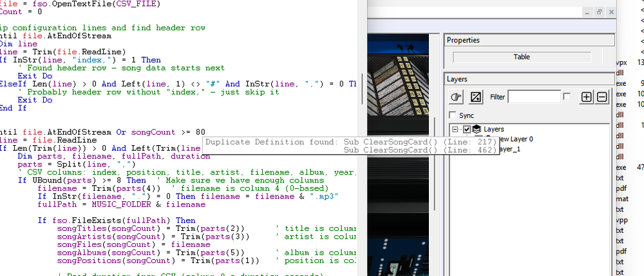Click the Duplicate Definition tooltip's 'Line: 217' entry
This screenshot has width=644, height=276.
[x=471, y=142]
